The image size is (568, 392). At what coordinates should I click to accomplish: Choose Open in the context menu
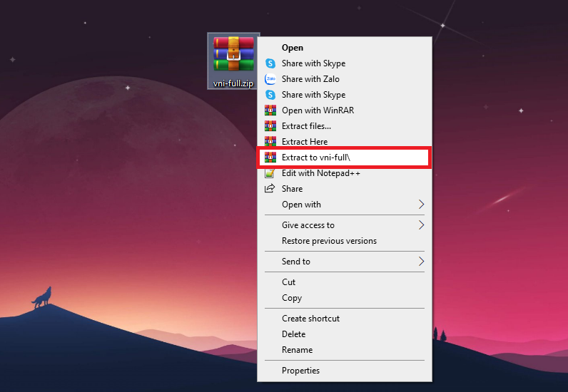(x=344, y=48)
